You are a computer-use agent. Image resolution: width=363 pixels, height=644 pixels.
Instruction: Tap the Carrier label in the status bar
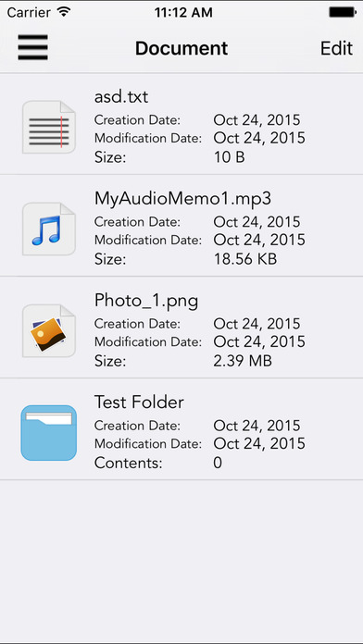point(30,12)
